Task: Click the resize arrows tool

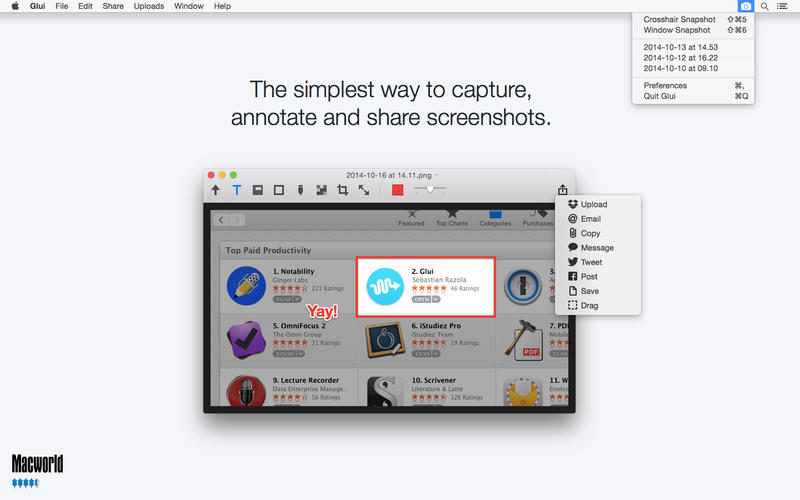Action: click(364, 190)
